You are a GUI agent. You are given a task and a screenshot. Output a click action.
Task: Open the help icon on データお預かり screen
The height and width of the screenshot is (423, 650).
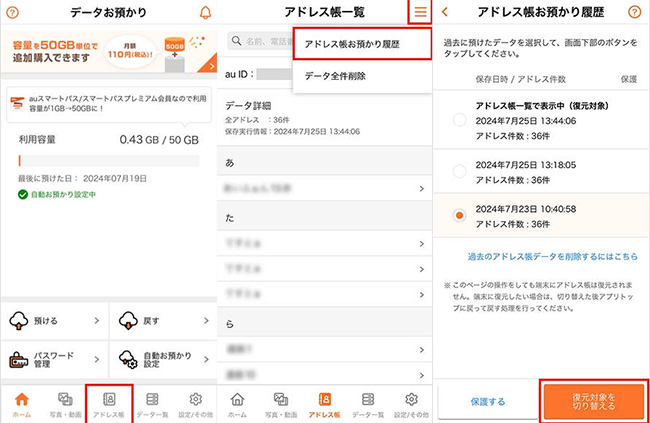coord(12,13)
